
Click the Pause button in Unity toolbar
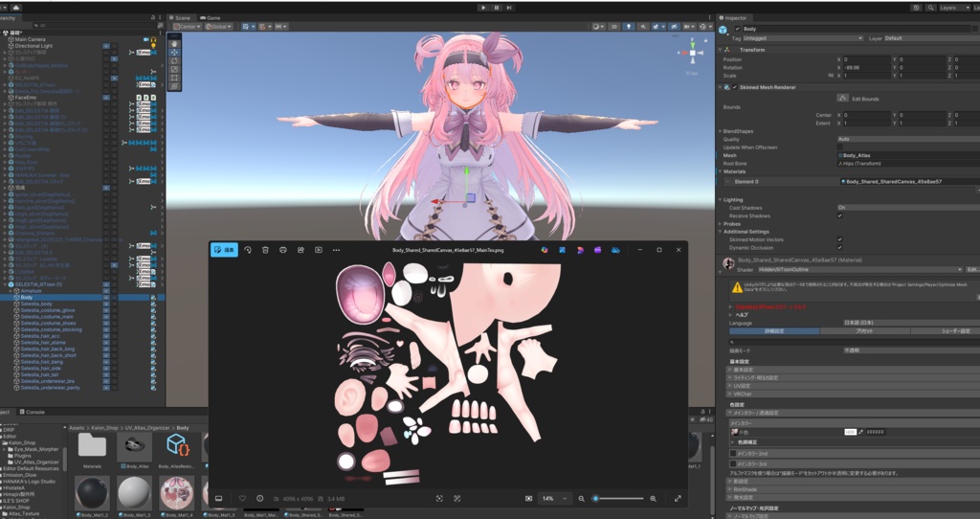497,8
